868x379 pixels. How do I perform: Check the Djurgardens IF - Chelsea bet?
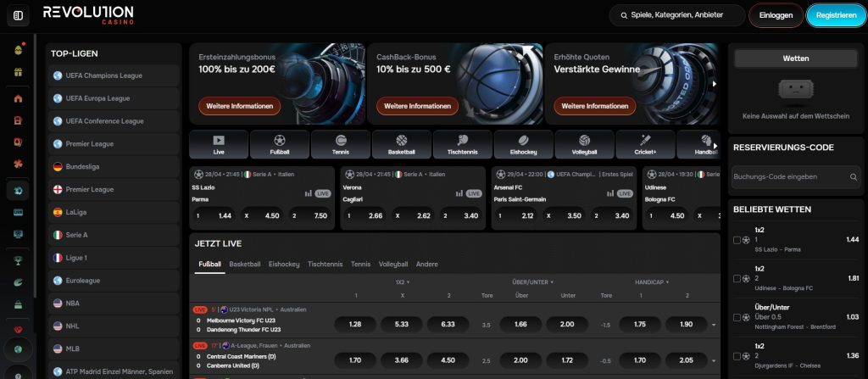point(737,356)
